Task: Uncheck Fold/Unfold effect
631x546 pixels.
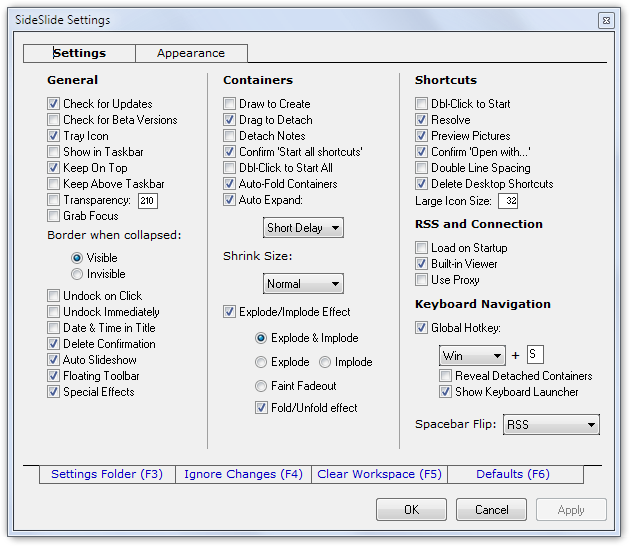Action: (261, 408)
